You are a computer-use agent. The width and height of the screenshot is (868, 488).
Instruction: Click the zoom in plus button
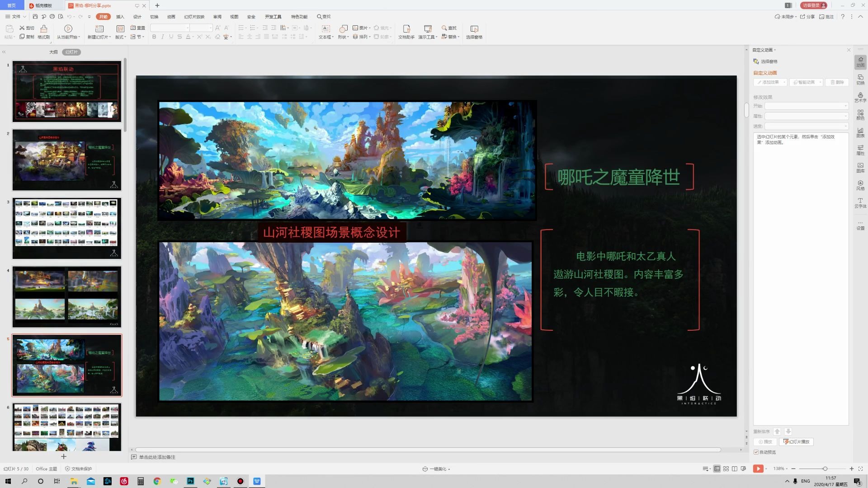[852, 469]
